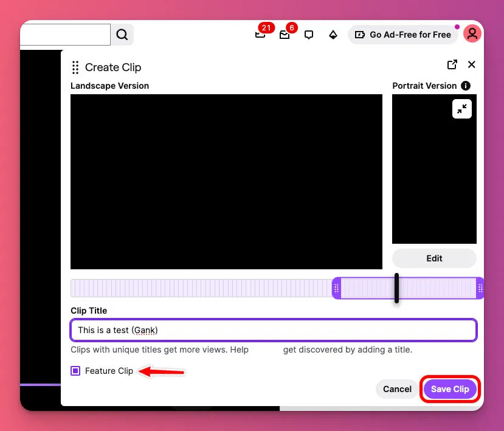This screenshot has width=504, height=431.
Task: Enable the Feature Clip checkbox
Action: click(75, 370)
